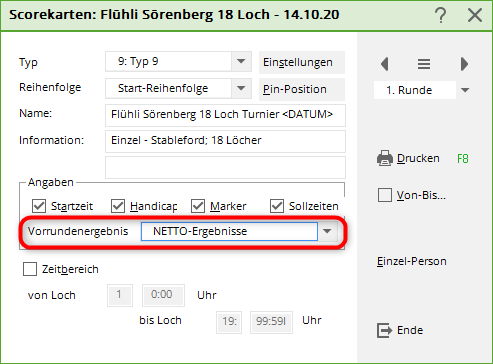The image size is (493, 364).
Task: Enable the Zeitbereich checkbox
Action: point(30,269)
